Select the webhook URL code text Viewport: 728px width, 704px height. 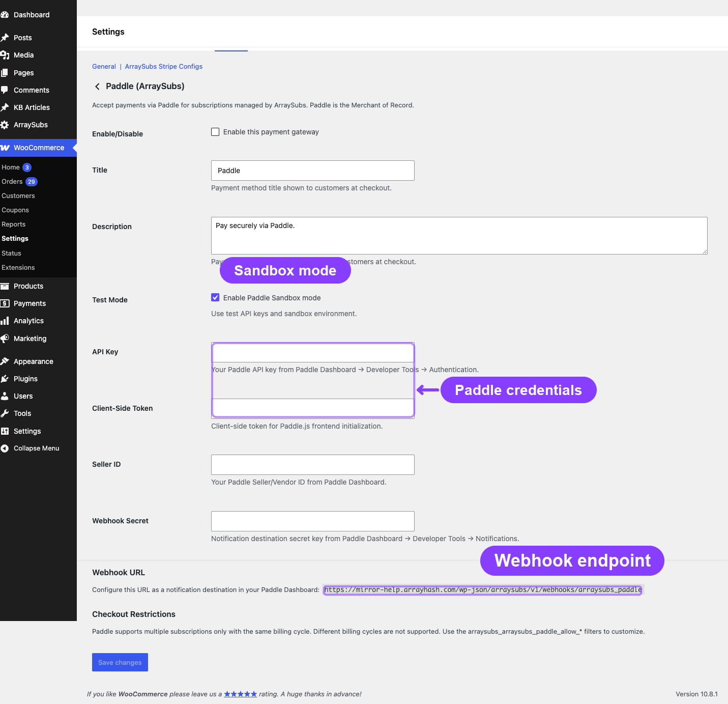(x=483, y=590)
